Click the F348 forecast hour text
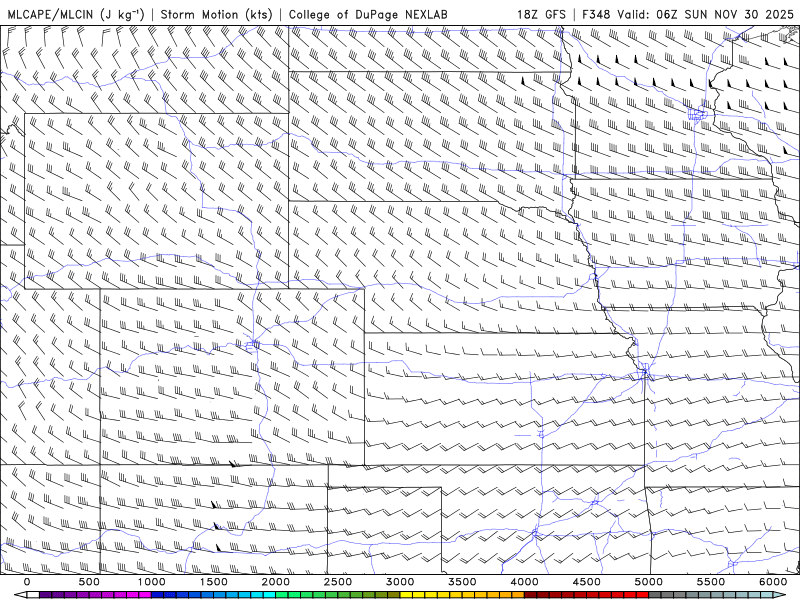800x600 pixels. pos(596,14)
